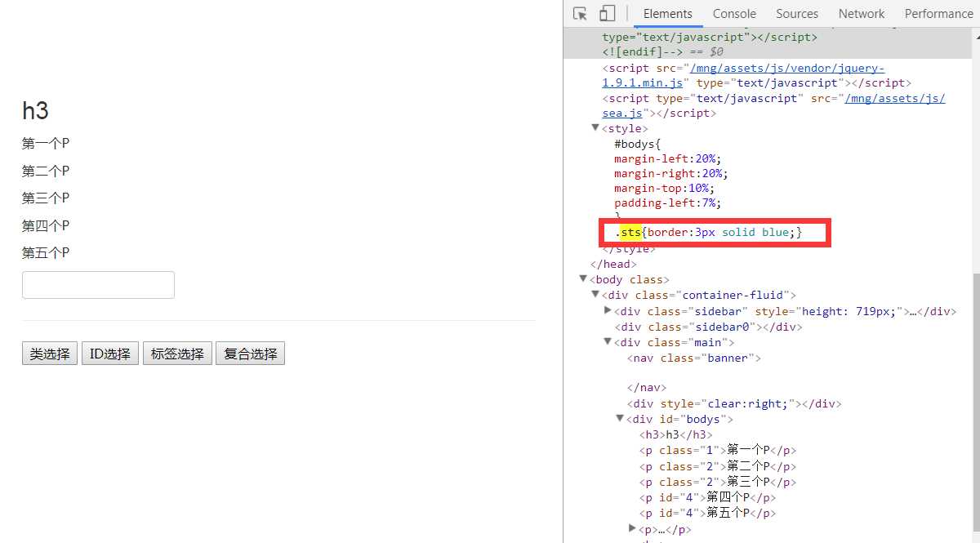Select the margin-left:20% style line

pos(668,158)
